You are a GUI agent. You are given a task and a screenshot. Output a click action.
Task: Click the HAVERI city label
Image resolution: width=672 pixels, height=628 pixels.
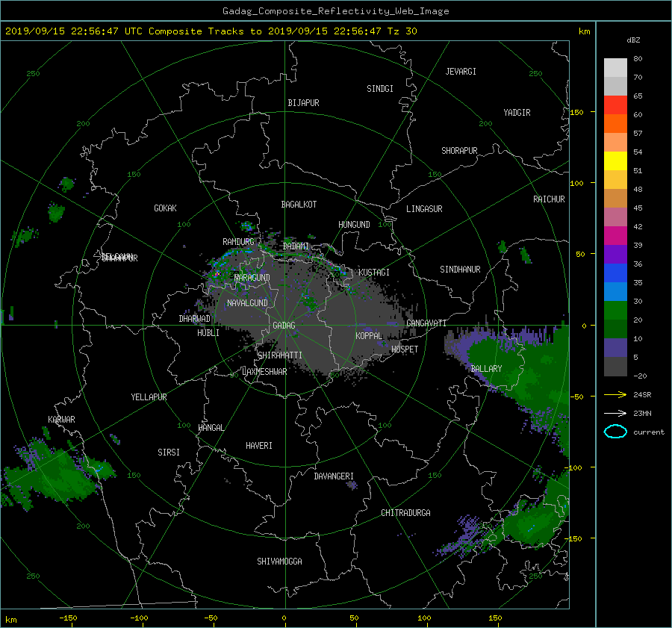pos(259,446)
